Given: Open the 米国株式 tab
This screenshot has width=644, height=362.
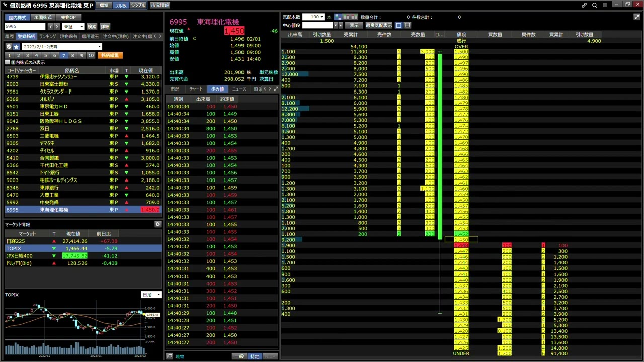Looking at the screenshot, I should 43,17.
